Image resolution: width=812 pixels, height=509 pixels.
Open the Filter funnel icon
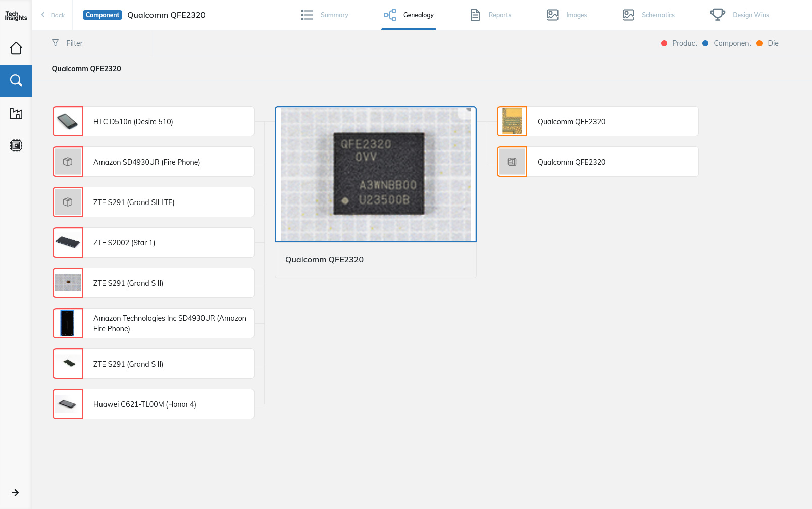[x=56, y=43]
